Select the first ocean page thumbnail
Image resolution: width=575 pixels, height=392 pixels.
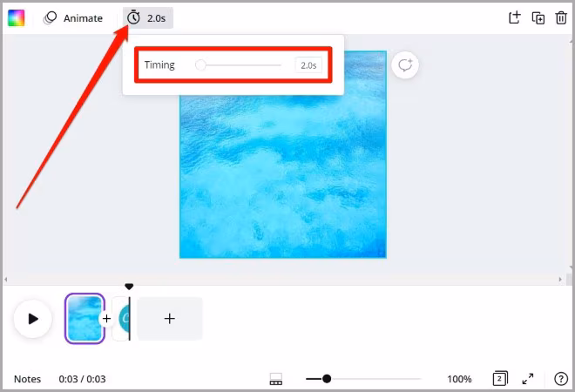85,318
